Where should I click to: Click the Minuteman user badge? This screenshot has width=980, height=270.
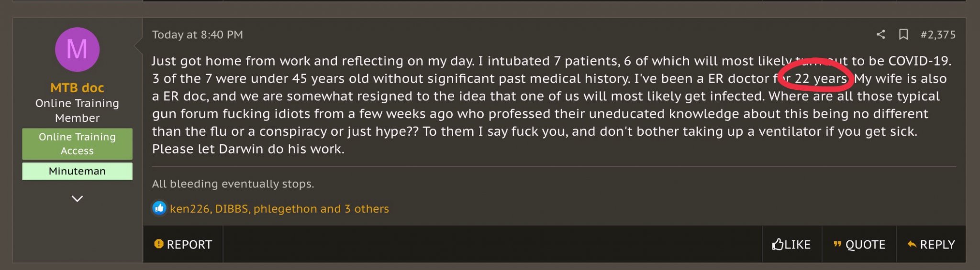point(77,171)
